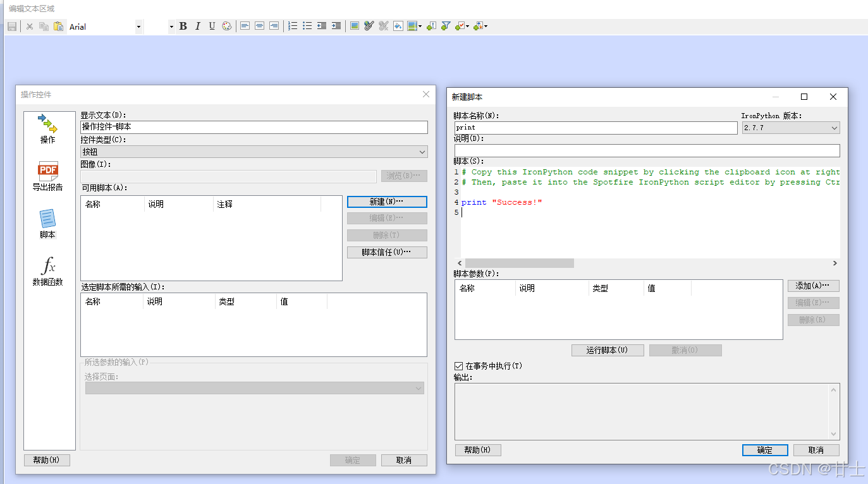Click the 注释 column header in 可用脚本
This screenshot has height=484, width=868.
[266, 204]
